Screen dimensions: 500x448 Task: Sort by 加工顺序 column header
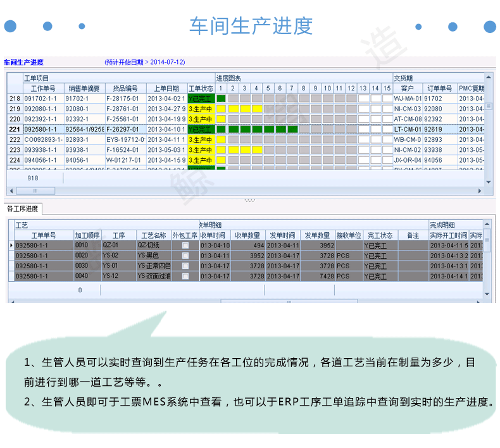87,235
